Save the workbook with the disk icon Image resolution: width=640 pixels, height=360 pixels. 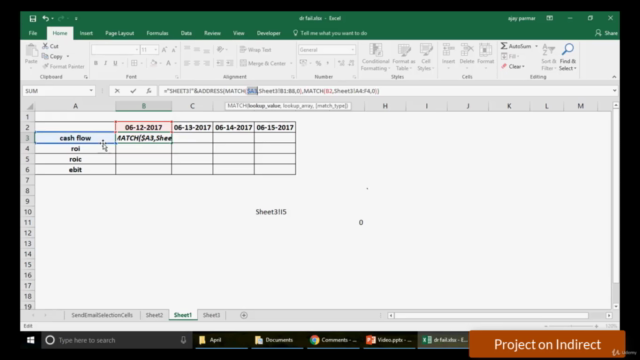(x=33, y=18)
